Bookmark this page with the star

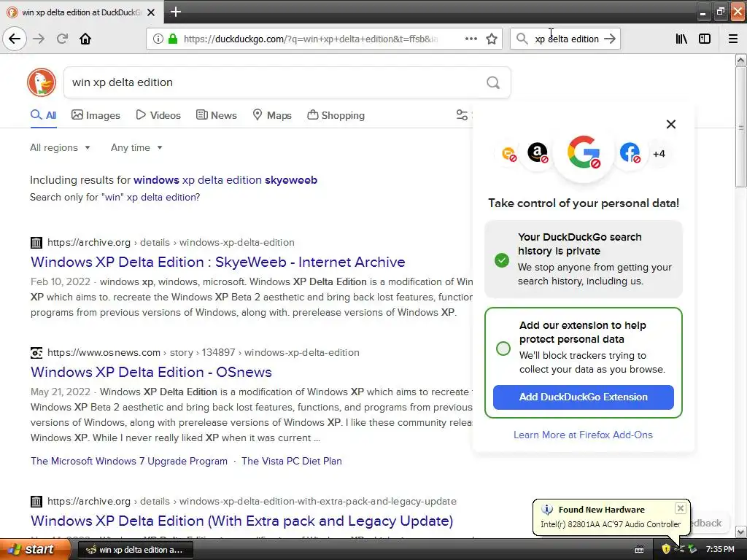[492, 39]
